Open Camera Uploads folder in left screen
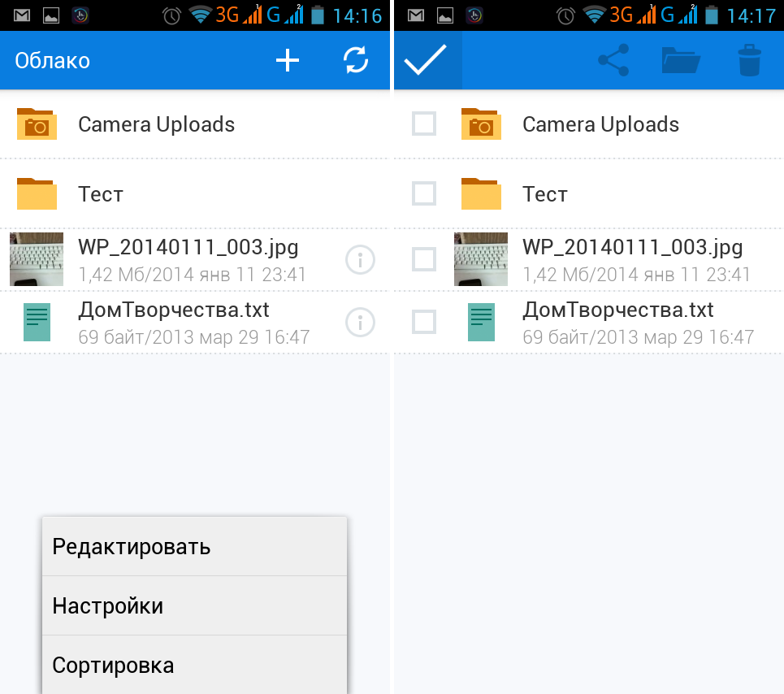Image resolution: width=784 pixels, height=694 pixels. [x=194, y=124]
